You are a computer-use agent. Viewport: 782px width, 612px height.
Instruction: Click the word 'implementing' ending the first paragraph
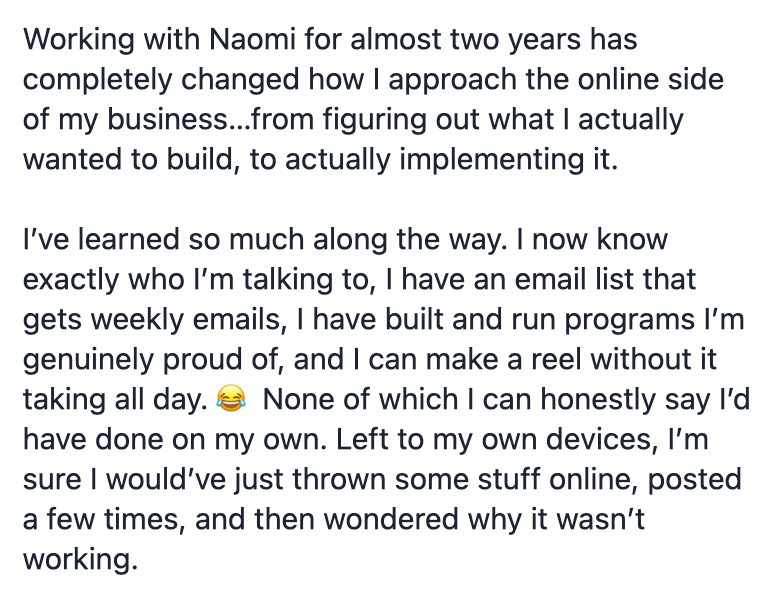pos(491,160)
